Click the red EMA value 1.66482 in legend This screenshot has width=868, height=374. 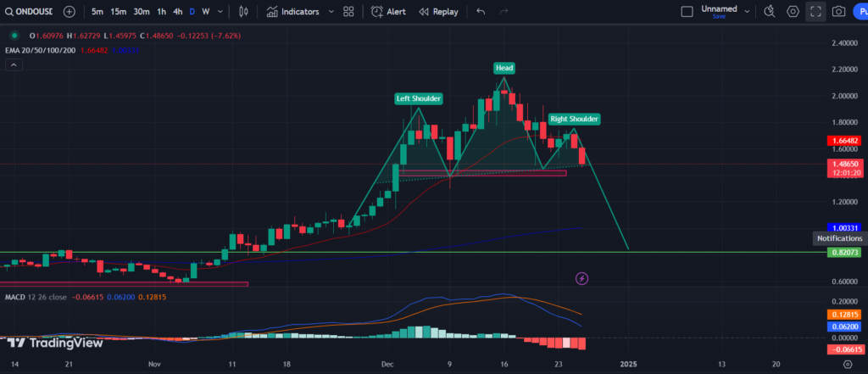tap(93, 50)
